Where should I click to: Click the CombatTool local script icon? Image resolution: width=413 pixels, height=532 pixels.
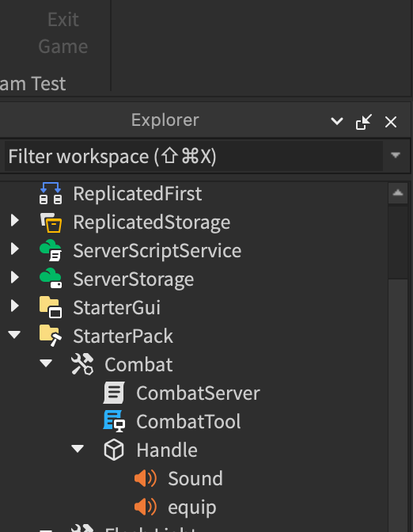[114, 421]
